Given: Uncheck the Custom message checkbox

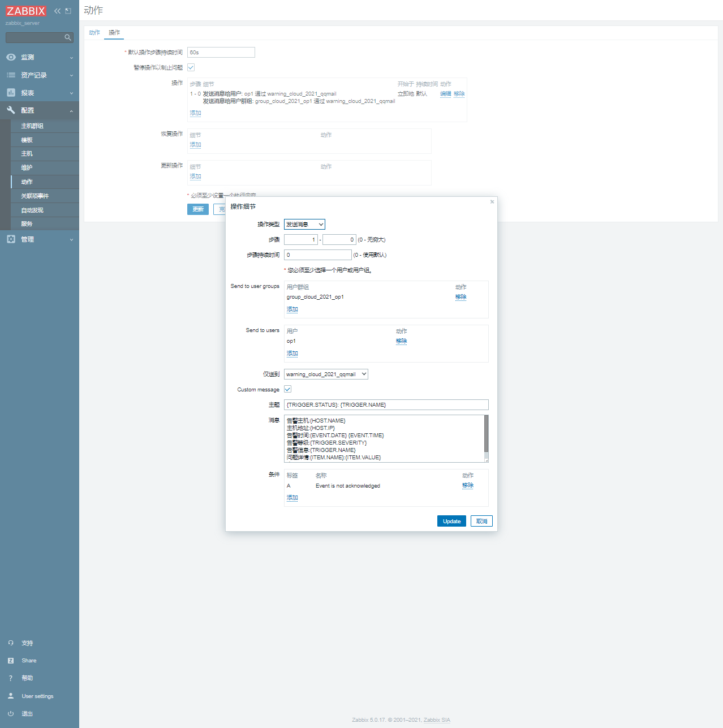Looking at the screenshot, I should coord(287,389).
